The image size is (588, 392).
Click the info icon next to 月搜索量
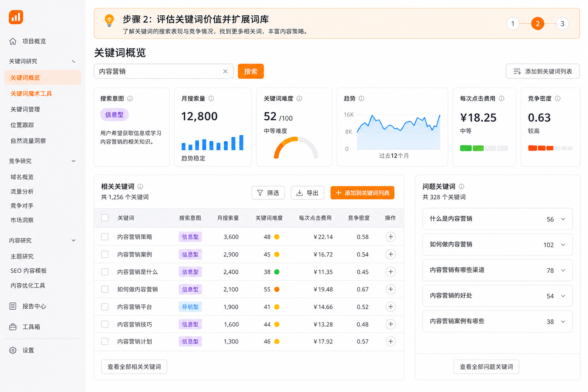point(211,98)
